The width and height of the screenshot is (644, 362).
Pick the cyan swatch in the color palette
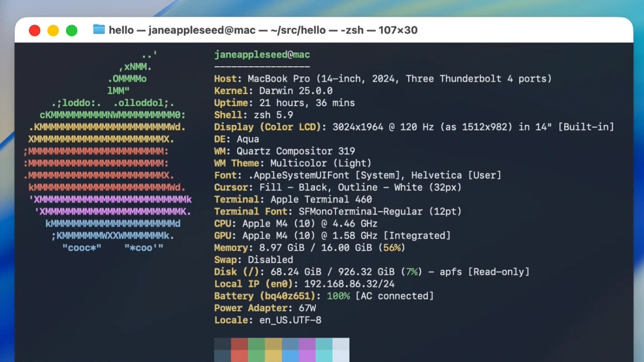[x=324, y=350]
